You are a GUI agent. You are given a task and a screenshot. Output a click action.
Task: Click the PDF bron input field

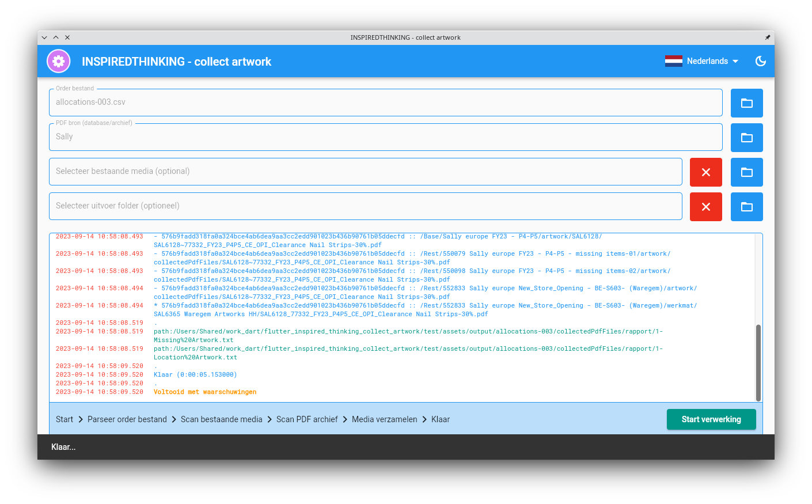(x=385, y=137)
